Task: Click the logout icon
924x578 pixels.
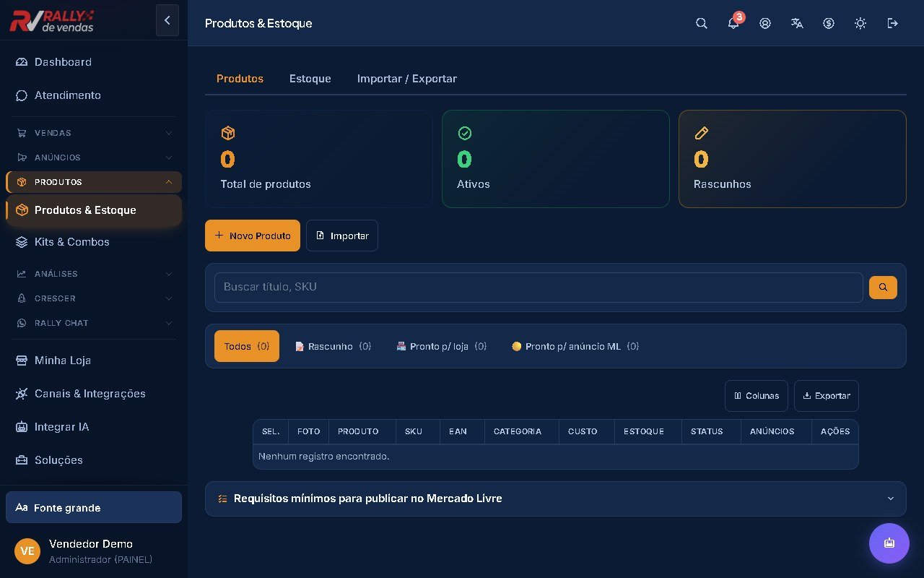Action: 892,23
